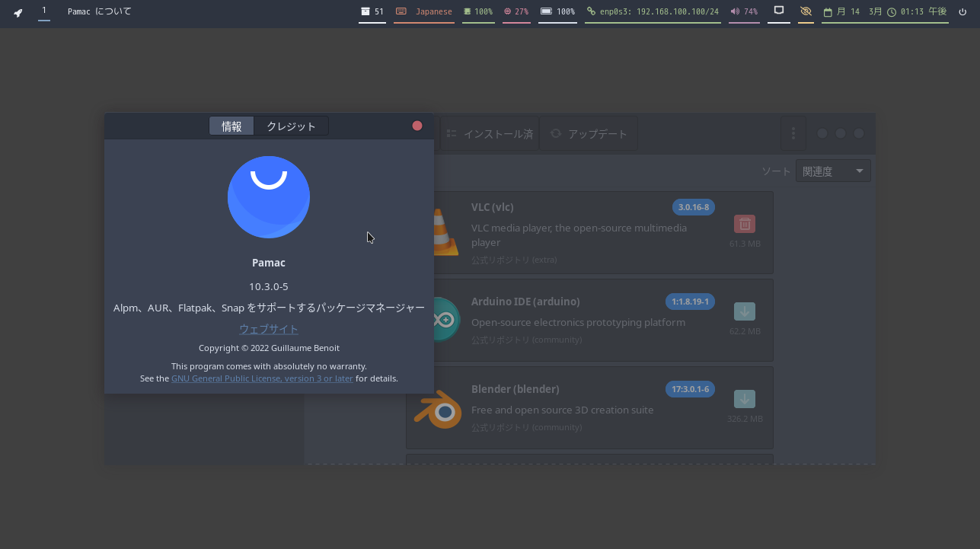Click the Japanese keyboard layout indicator
980x549 pixels.
(x=424, y=11)
